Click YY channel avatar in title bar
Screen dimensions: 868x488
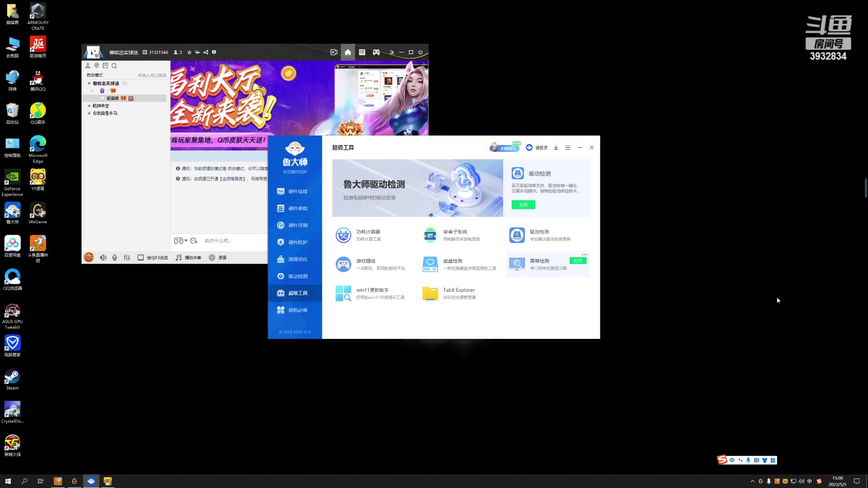pos(93,52)
